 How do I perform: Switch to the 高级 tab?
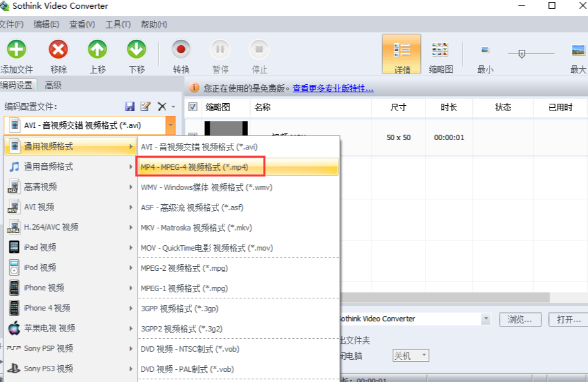coord(53,85)
